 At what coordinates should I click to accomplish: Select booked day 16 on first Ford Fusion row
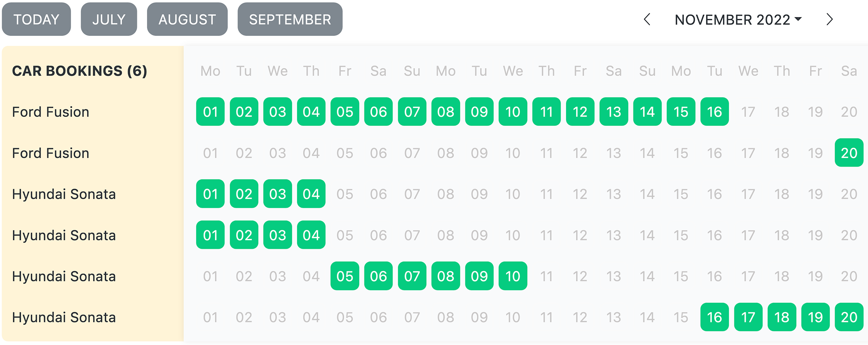[714, 112]
